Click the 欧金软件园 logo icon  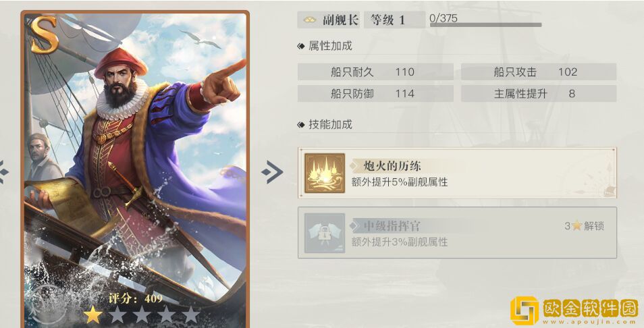(524, 310)
